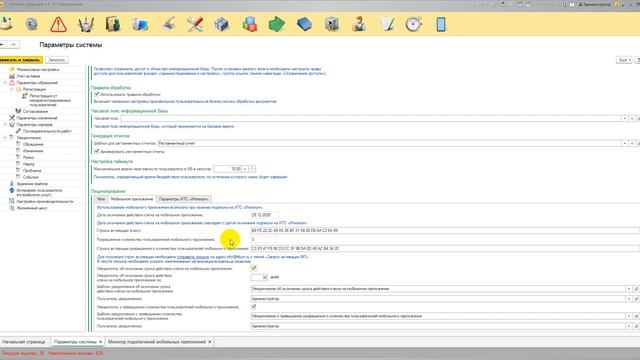The image size is (640, 360).
Task: Select Хранение файлов in the tree
Action: point(32,184)
